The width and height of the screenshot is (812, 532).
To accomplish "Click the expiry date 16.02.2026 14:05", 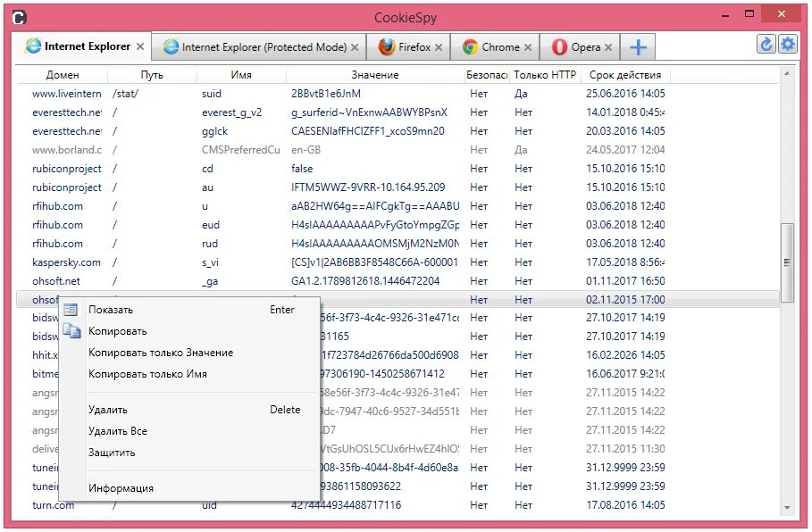I will [x=625, y=355].
